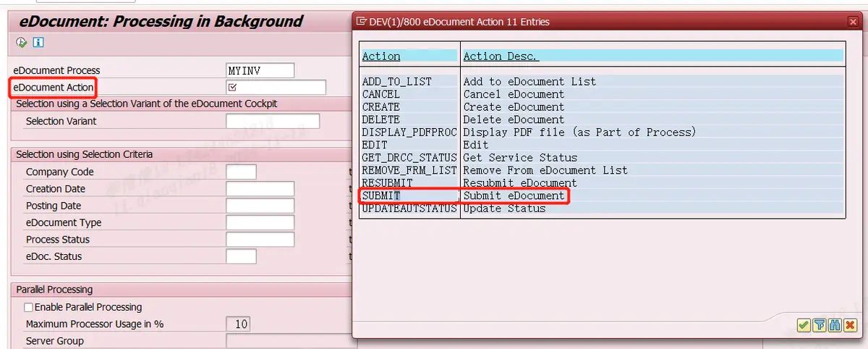Select Update Status description entry
The height and width of the screenshot is (349, 868).
click(x=504, y=209)
